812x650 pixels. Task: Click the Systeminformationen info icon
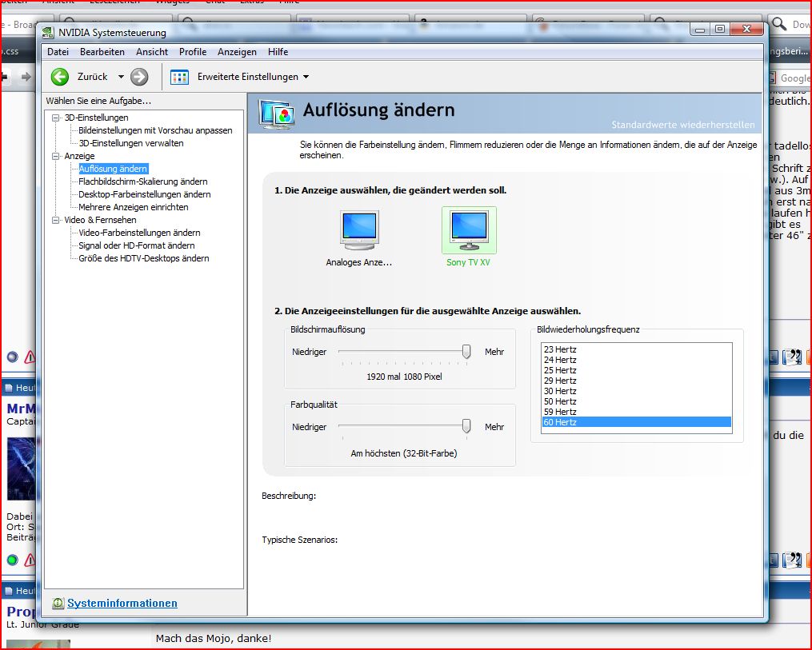click(58, 603)
